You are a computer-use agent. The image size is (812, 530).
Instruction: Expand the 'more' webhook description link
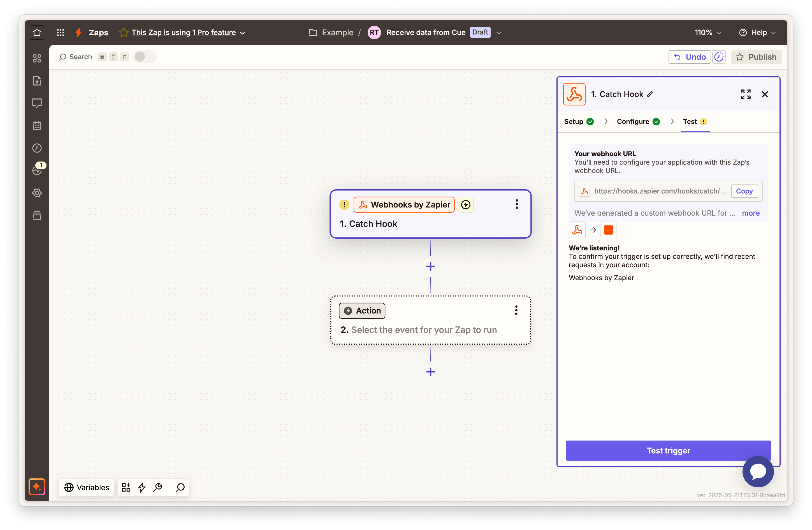click(751, 213)
